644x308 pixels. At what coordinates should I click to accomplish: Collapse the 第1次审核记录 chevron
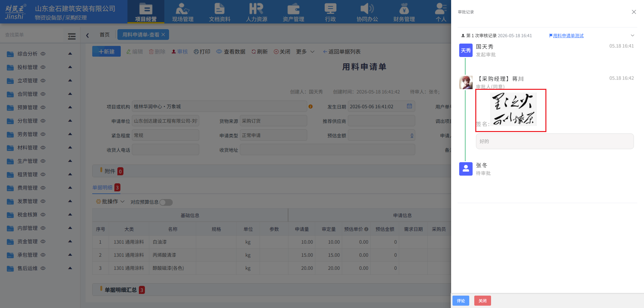[632, 36]
